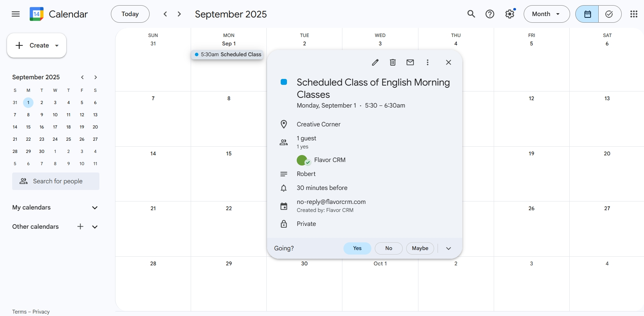The height and width of the screenshot is (316, 644).
Task: Toggle the main menu hamburger
Action: [16, 14]
